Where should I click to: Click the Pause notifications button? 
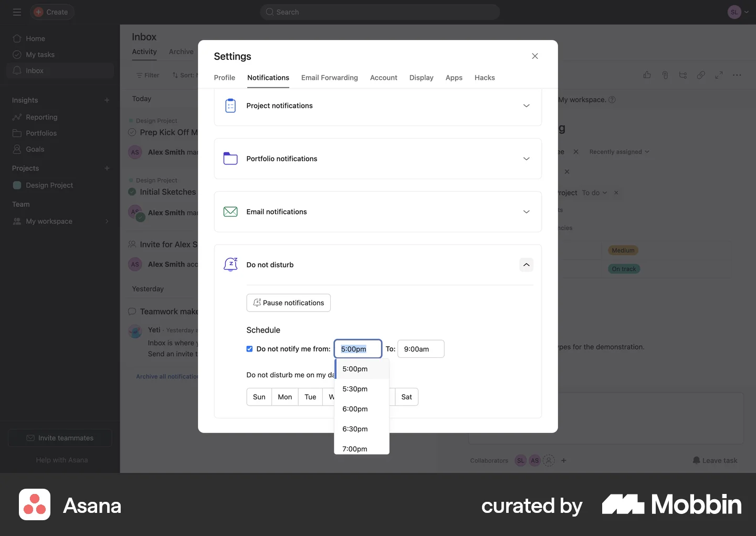(289, 303)
